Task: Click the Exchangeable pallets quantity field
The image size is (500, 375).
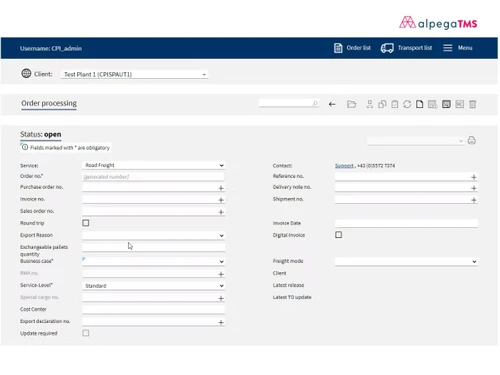Action: (153, 247)
